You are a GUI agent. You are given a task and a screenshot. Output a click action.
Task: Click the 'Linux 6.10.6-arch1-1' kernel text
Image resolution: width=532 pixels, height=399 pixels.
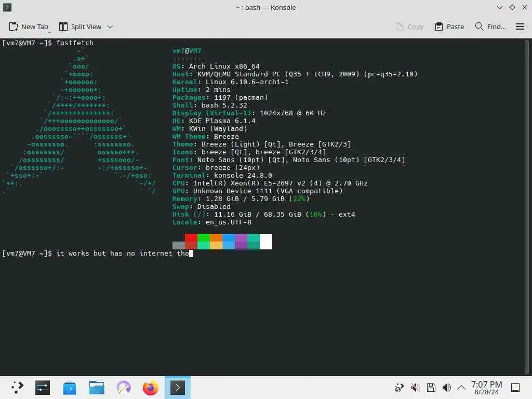(x=247, y=82)
